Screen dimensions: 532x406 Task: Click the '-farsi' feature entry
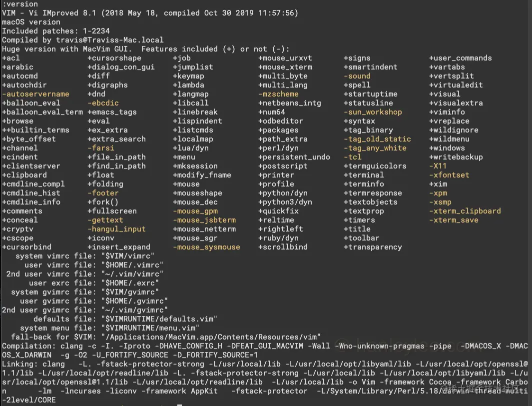click(x=101, y=148)
